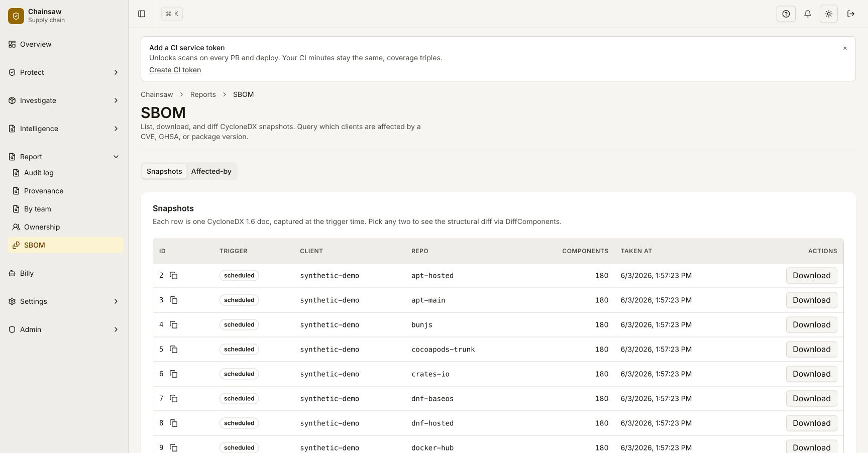Open the help icon in top bar

coord(786,14)
